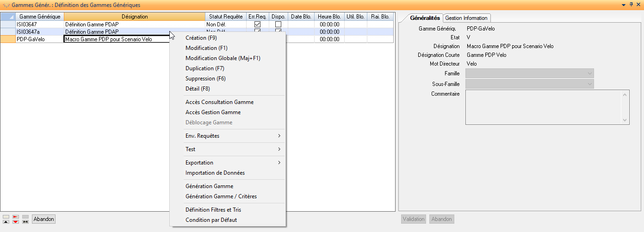Screen dimensions: 644x232
Task: Check the Dispo. checkbox for row ISI03647
Action: click(x=278, y=24)
